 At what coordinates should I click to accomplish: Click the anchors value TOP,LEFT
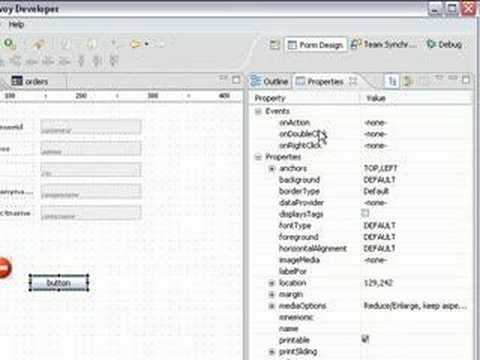coord(381,168)
